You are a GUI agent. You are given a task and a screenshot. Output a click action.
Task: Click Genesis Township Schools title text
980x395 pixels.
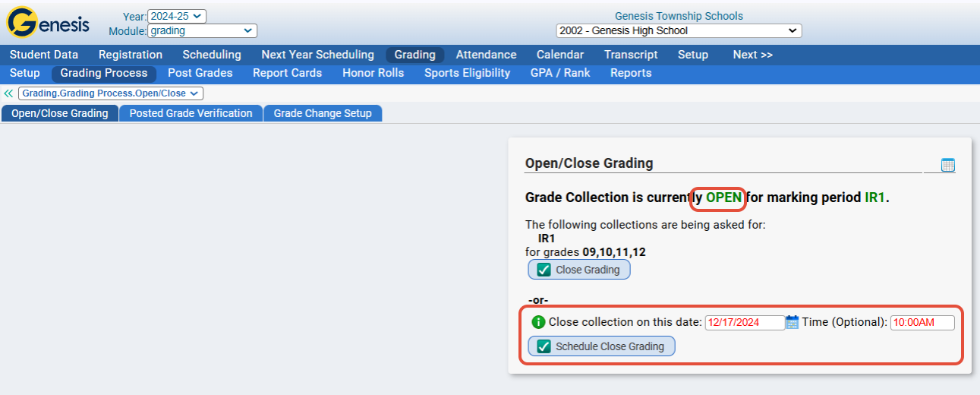(679, 16)
